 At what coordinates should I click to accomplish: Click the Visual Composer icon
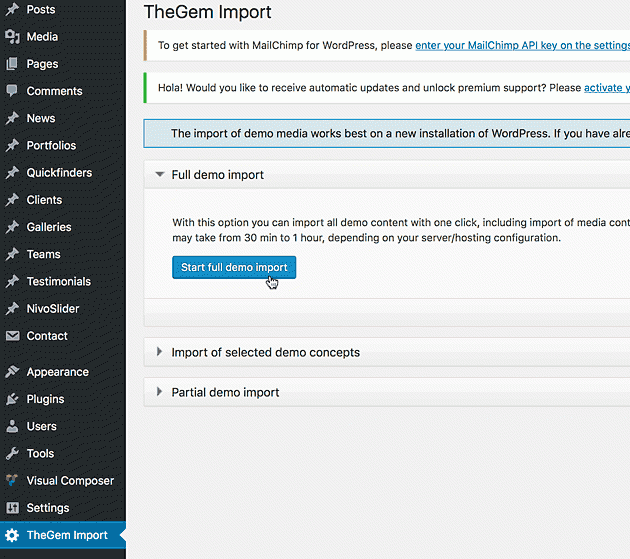pos(12,480)
